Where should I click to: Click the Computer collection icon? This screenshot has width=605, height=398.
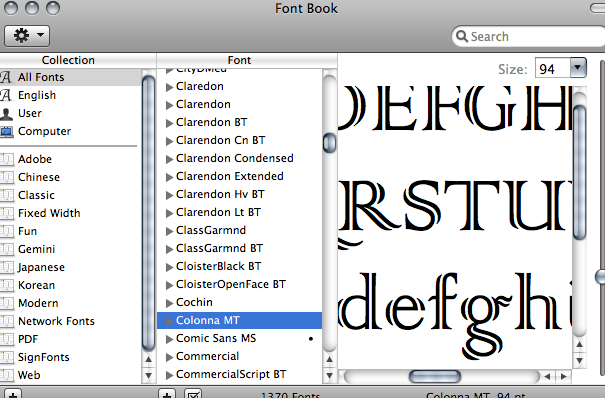pyautogui.click(x=6, y=132)
